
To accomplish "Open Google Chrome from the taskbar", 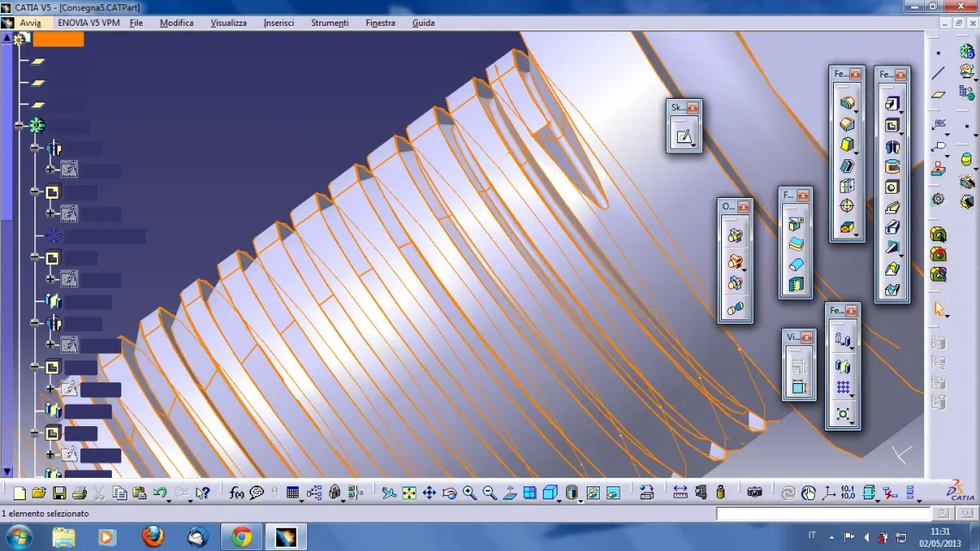I will click(241, 536).
